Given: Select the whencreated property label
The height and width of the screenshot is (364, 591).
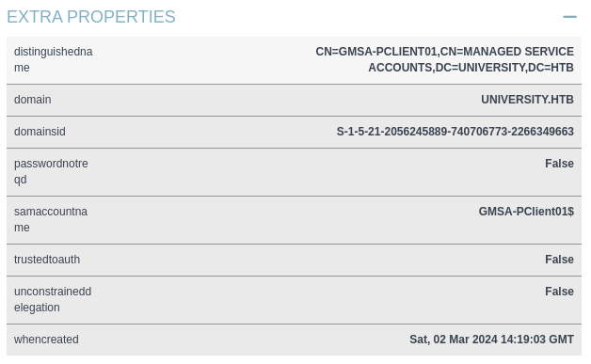Looking at the screenshot, I should click(x=46, y=340).
